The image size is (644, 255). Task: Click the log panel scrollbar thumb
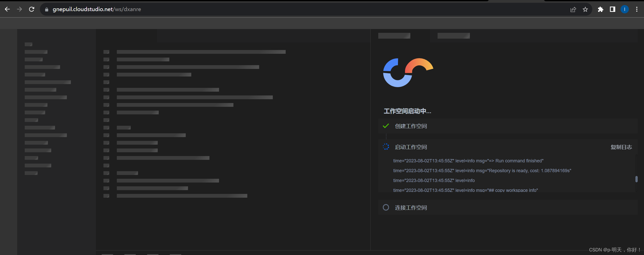(636, 179)
